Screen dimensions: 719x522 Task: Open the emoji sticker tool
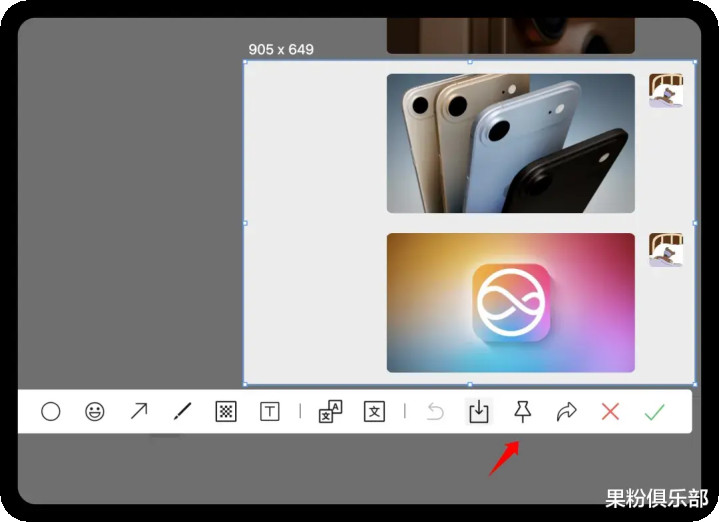(94, 411)
